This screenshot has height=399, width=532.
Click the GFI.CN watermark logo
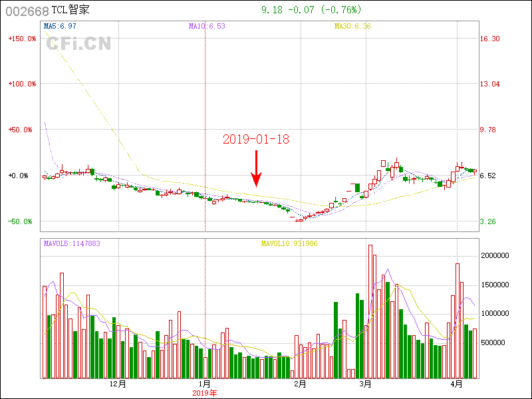tap(78, 44)
